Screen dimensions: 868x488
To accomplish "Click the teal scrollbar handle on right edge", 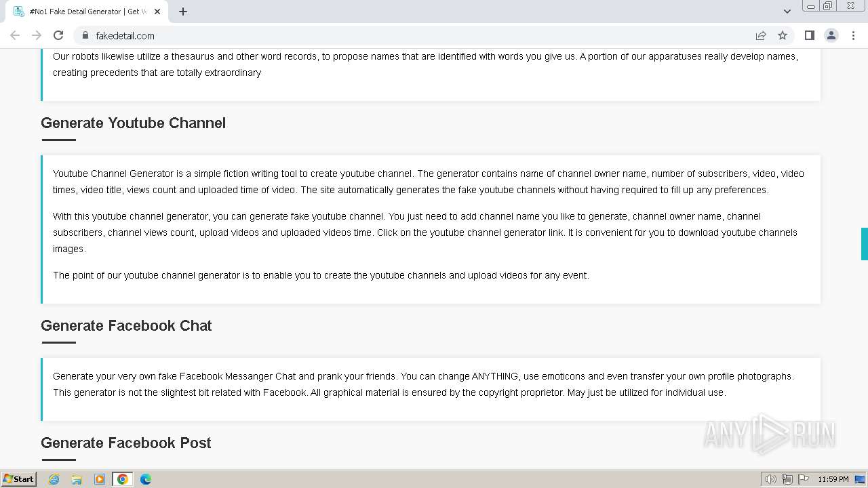I will [864, 244].
